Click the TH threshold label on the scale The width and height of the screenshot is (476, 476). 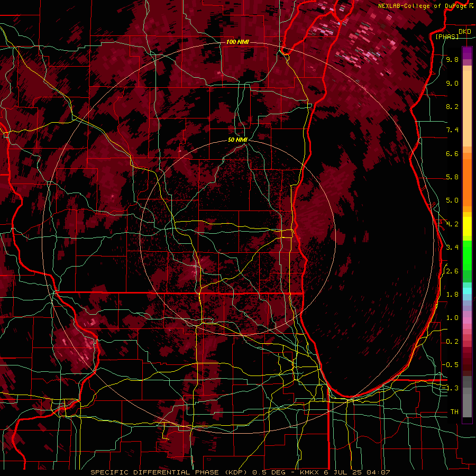tap(454, 412)
